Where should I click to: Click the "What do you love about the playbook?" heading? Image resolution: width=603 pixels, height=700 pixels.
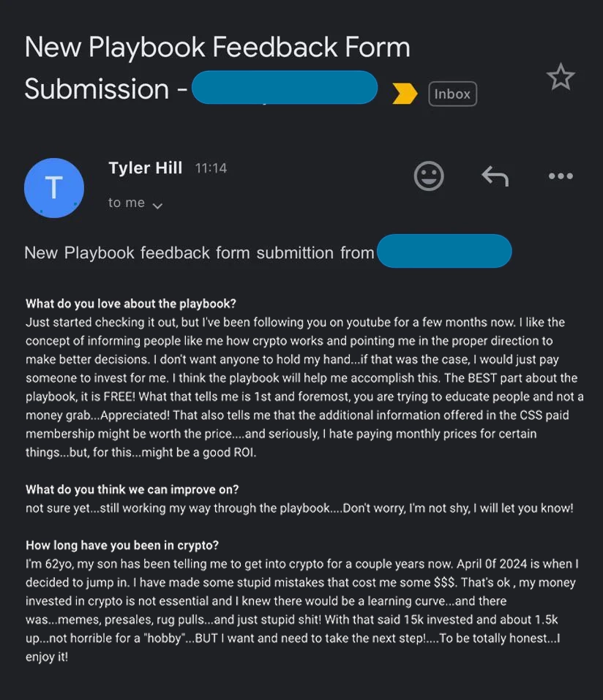tap(131, 304)
